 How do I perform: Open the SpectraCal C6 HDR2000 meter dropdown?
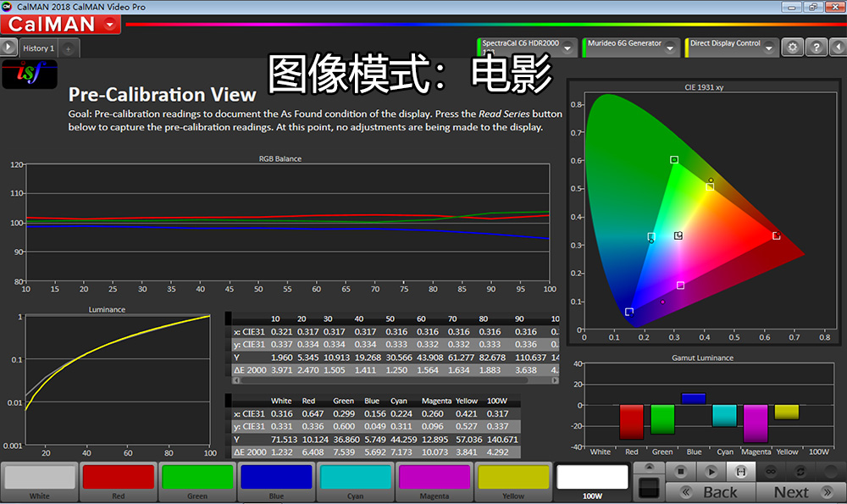[567, 47]
